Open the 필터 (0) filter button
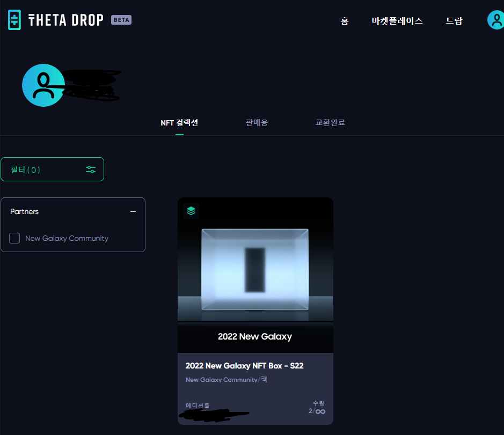Viewport: 504px width, 435px height. 53,169
